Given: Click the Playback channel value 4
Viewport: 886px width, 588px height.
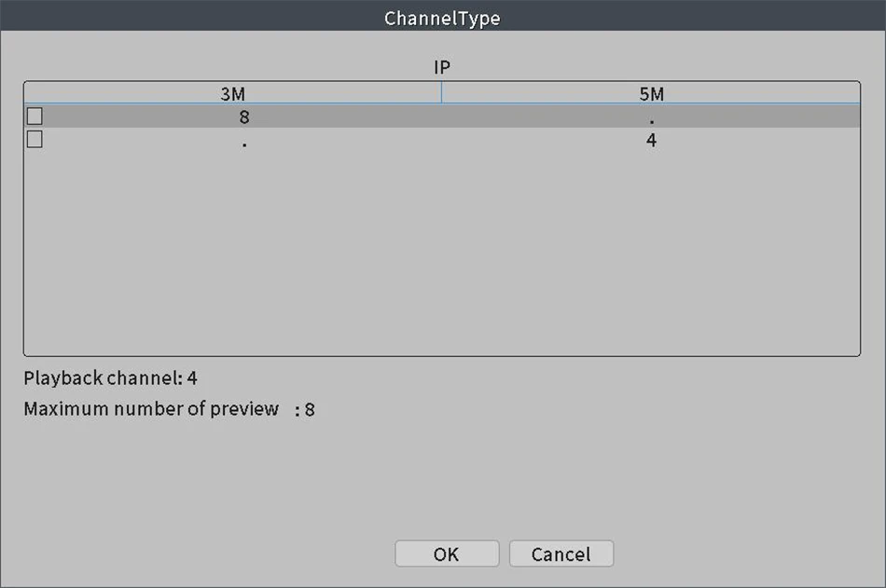Looking at the screenshot, I should coord(192,378).
